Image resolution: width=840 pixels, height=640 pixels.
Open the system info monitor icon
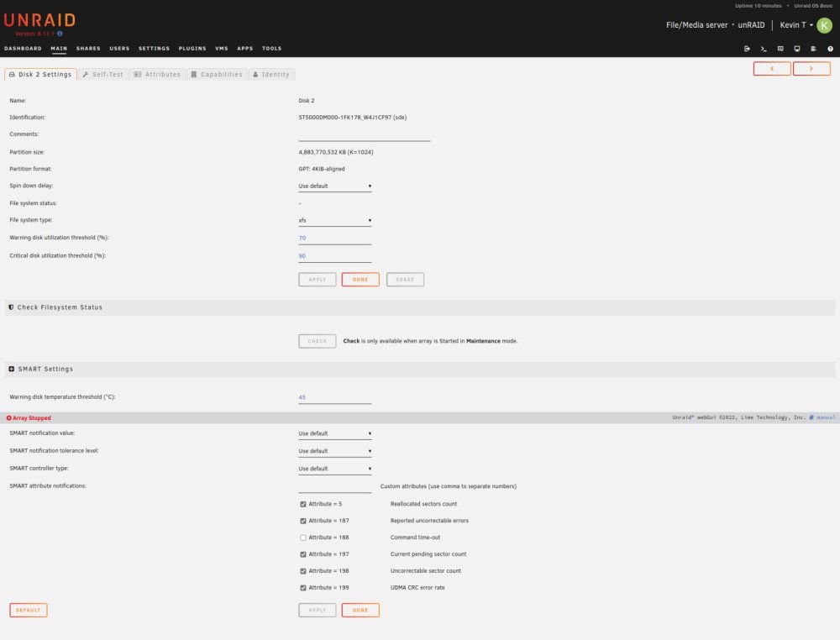(x=797, y=49)
